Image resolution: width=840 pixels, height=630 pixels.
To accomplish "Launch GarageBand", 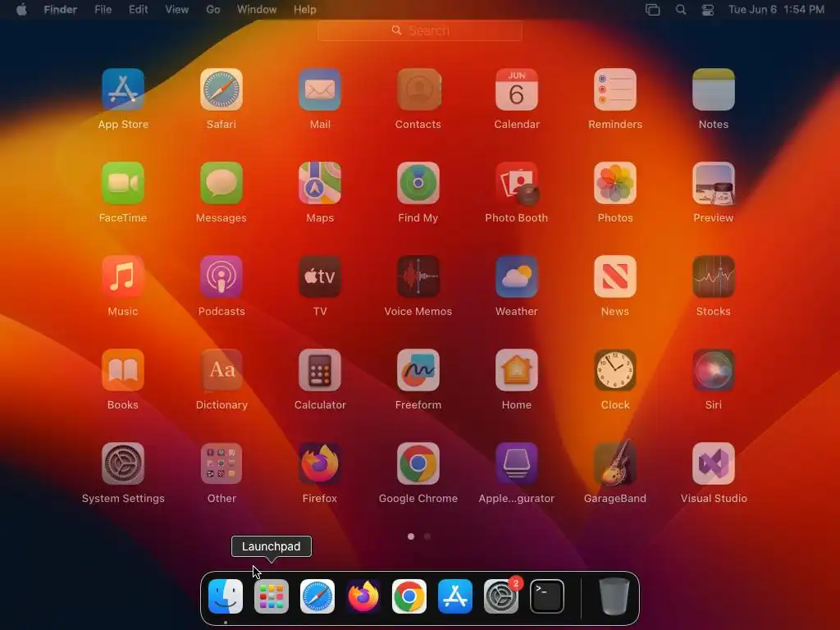I will 615,463.
